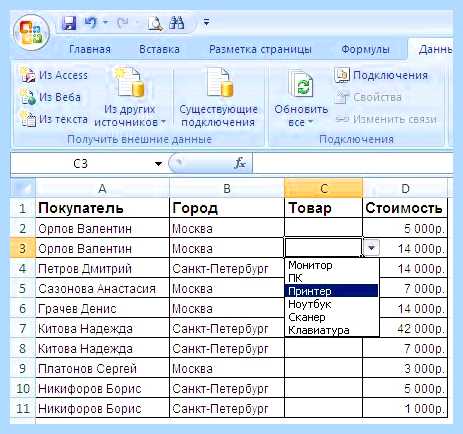Select row 7 header
This screenshot has height=434, width=463.
pos(23,328)
